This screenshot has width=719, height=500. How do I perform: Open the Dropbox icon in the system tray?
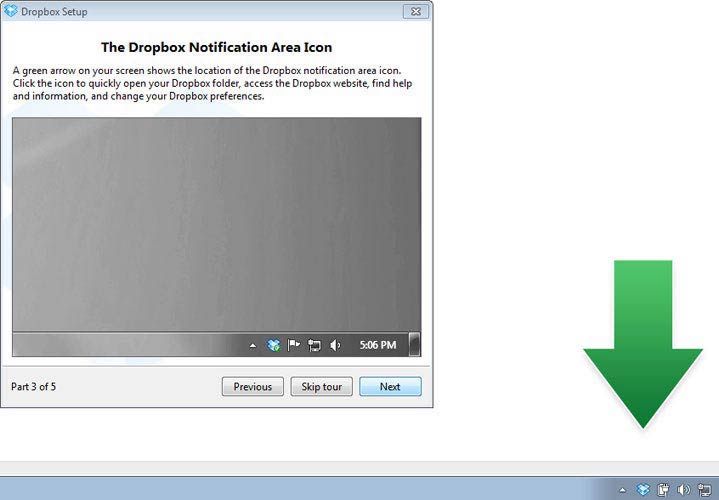(x=643, y=489)
